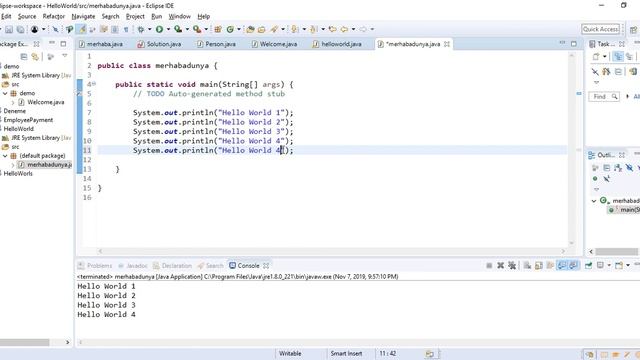This screenshot has height=360, width=640.
Task: Click the Last Edit Location icon
Action: 332,29
